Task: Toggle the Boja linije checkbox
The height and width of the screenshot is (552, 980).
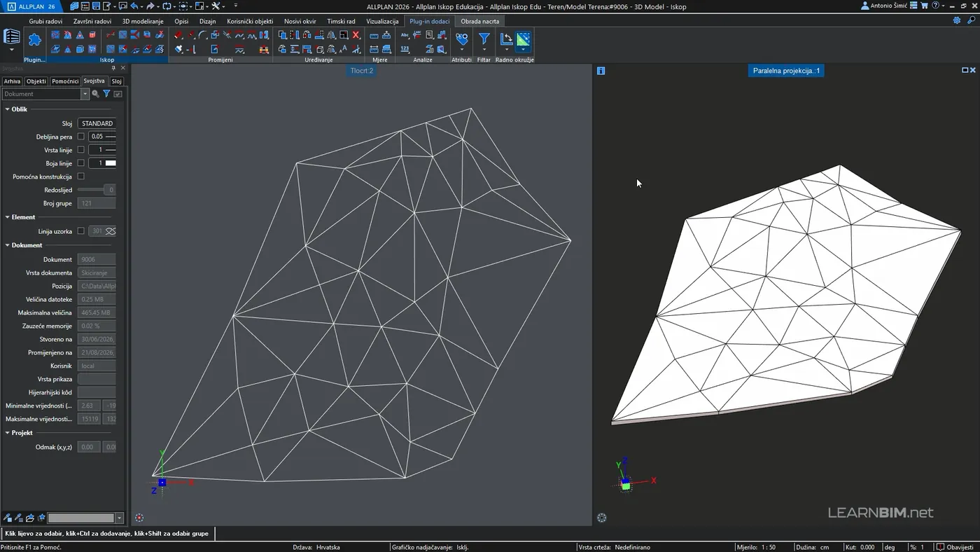Action: point(80,163)
